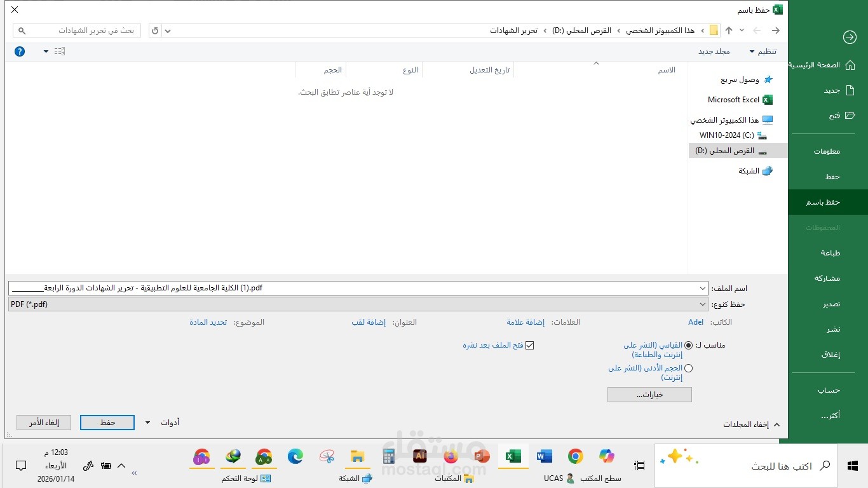This screenshot has width=868, height=488.
Task: Go up one folder with the up arrow
Action: 729,30
